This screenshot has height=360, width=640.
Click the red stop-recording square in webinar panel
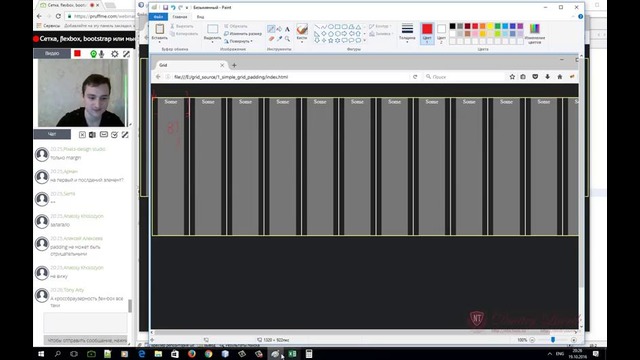pyautogui.click(x=77, y=53)
